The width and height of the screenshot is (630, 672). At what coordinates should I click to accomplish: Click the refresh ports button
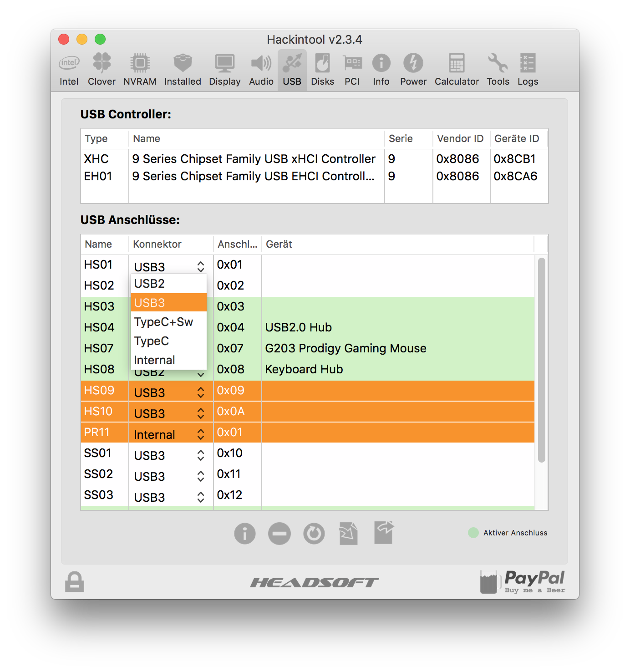pyautogui.click(x=314, y=534)
